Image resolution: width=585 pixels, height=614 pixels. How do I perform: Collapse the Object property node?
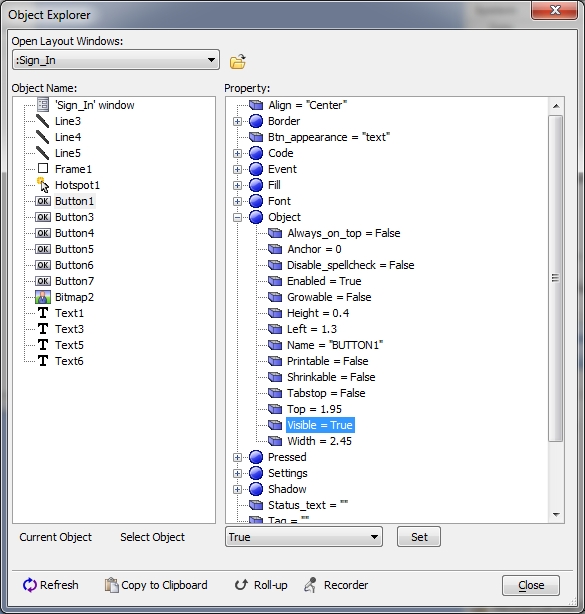tap(237, 217)
